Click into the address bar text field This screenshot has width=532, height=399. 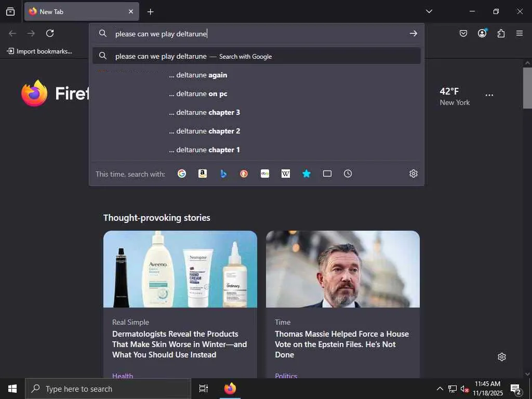(258, 34)
